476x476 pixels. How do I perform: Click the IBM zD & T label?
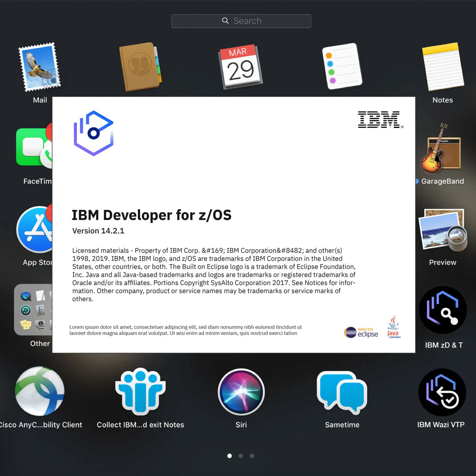(444, 345)
